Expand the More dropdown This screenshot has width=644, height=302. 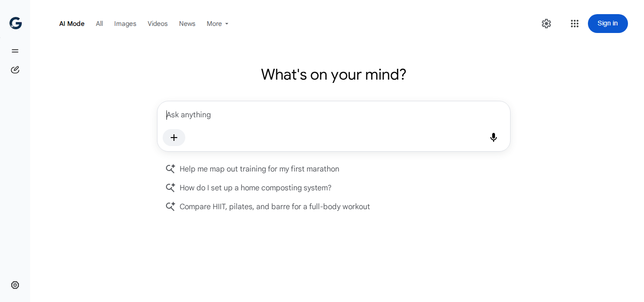tap(217, 24)
